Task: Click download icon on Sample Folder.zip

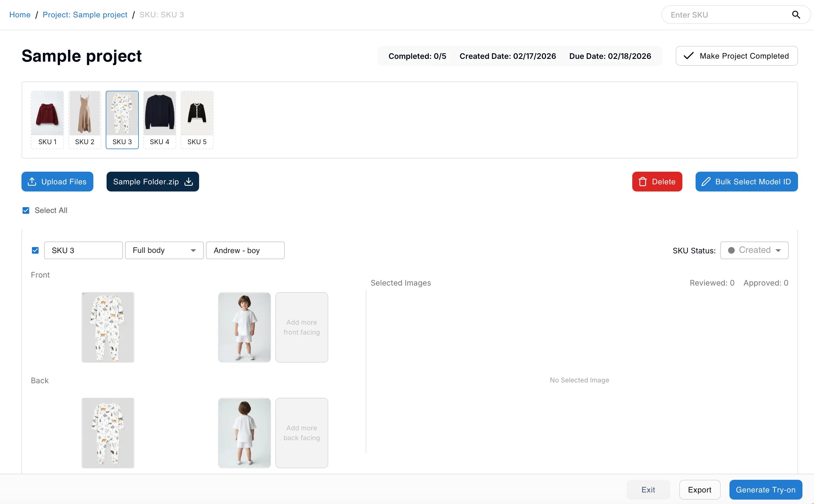Action: (189, 182)
